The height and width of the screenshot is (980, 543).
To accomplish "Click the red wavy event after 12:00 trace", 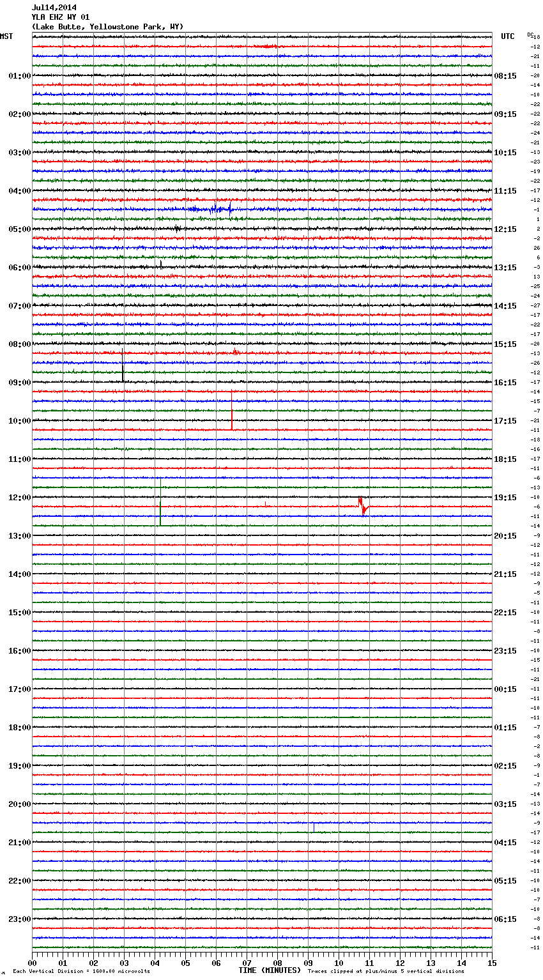I will (x=363, y=505).
